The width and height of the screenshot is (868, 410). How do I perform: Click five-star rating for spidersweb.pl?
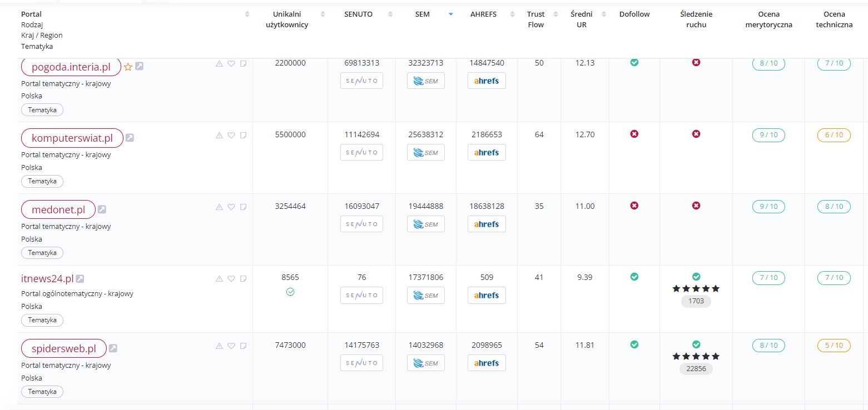pos(696,356)
